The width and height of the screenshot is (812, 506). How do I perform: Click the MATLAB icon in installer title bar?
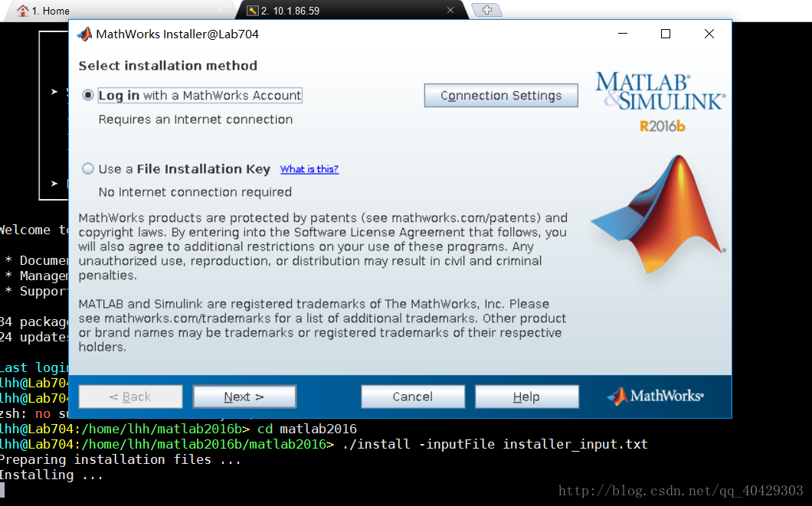point(84,34)
